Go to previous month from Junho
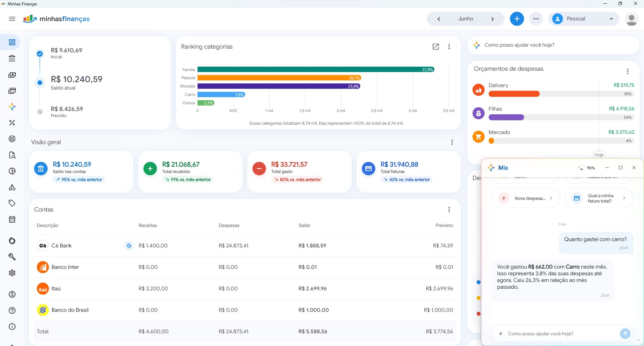This screenshot has height=346, width=644. (x=439, y=19)
